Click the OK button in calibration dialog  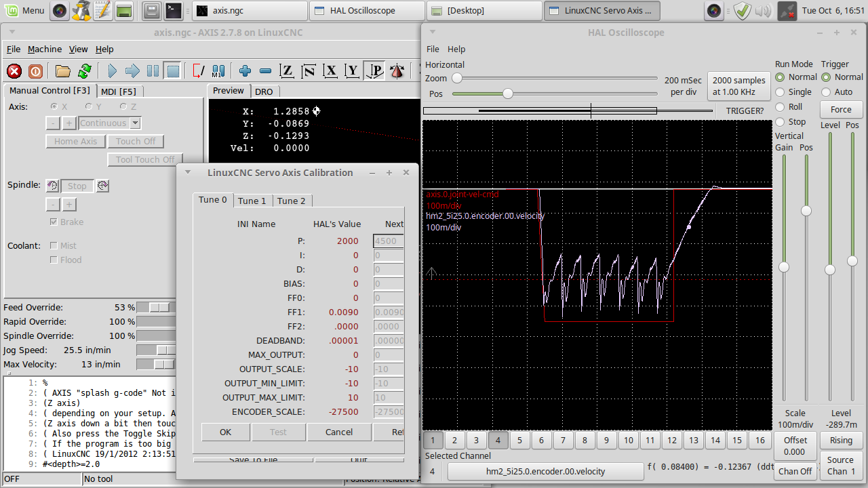coord(226,432)
